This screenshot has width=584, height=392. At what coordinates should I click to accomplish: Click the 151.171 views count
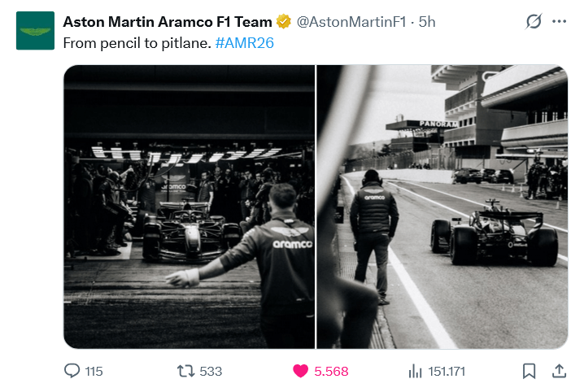[447, 372]
